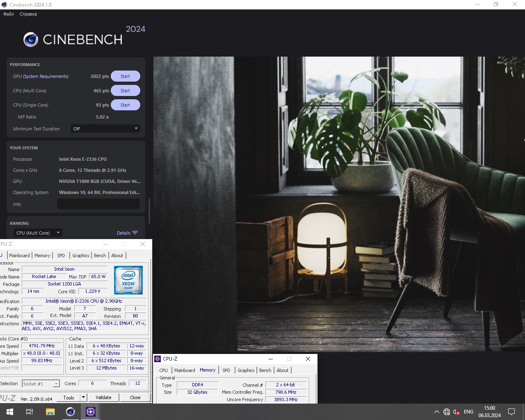Click the 32 GBytes memory size value
Screen dimensions: 525x420
(197, 392)
